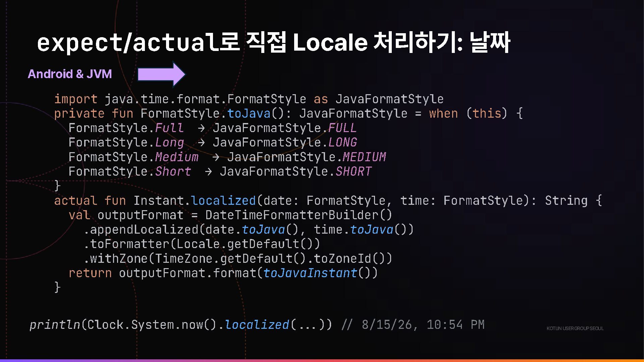
Task: Click the "actual" keyword
Action: [76, 200]
